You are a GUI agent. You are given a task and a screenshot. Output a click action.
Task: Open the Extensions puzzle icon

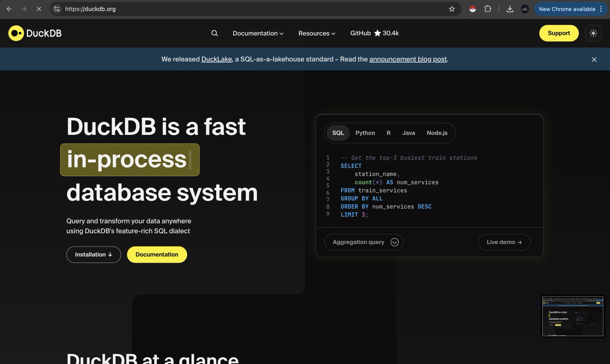(488, 9)
